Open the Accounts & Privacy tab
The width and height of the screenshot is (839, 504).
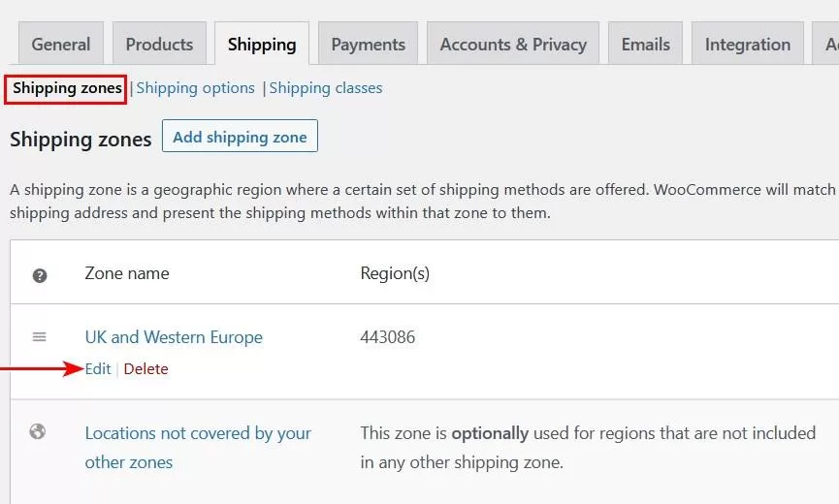coord(513,45)
